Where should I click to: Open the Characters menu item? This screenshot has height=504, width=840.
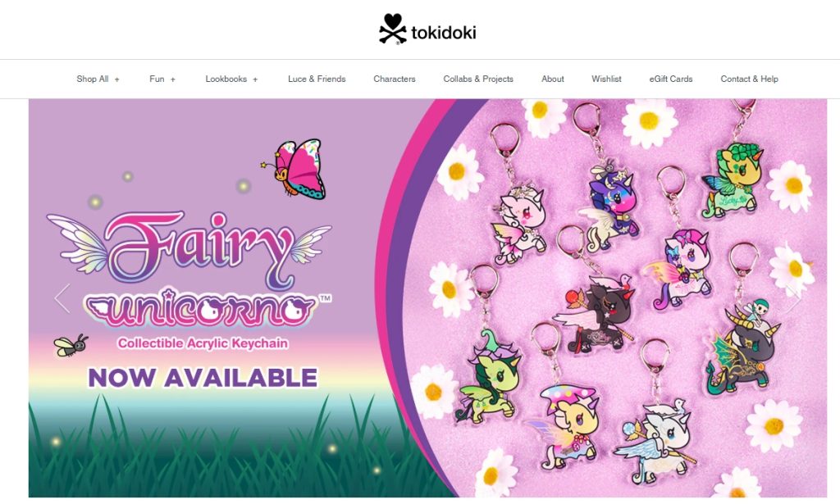tap(395, 79)
